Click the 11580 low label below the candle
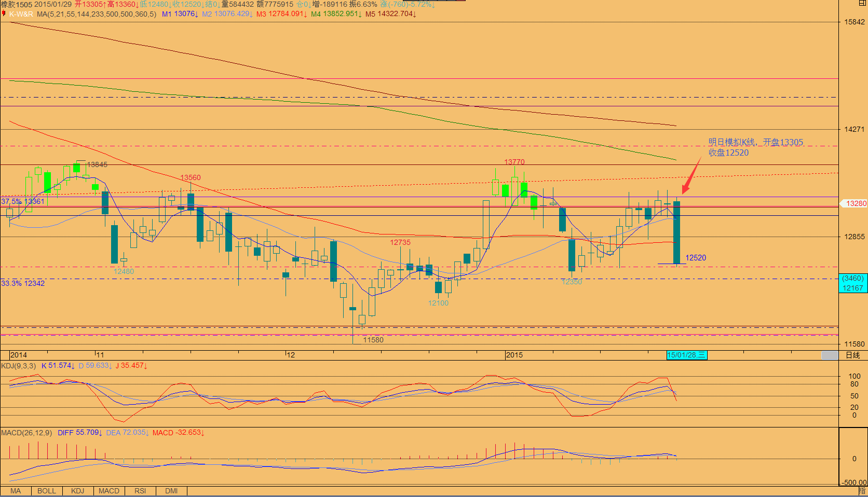This screenshot has height=497, width=868. [373, 340]
